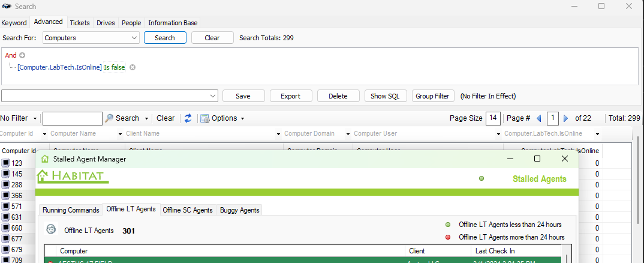Expand the saved search combo box
This screenshot has width=644, height=263.
pos(213,96)
